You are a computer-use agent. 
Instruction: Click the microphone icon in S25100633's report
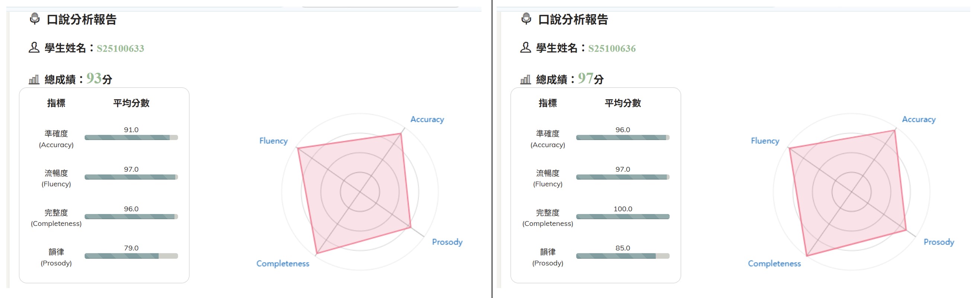[x=35, y=19]
